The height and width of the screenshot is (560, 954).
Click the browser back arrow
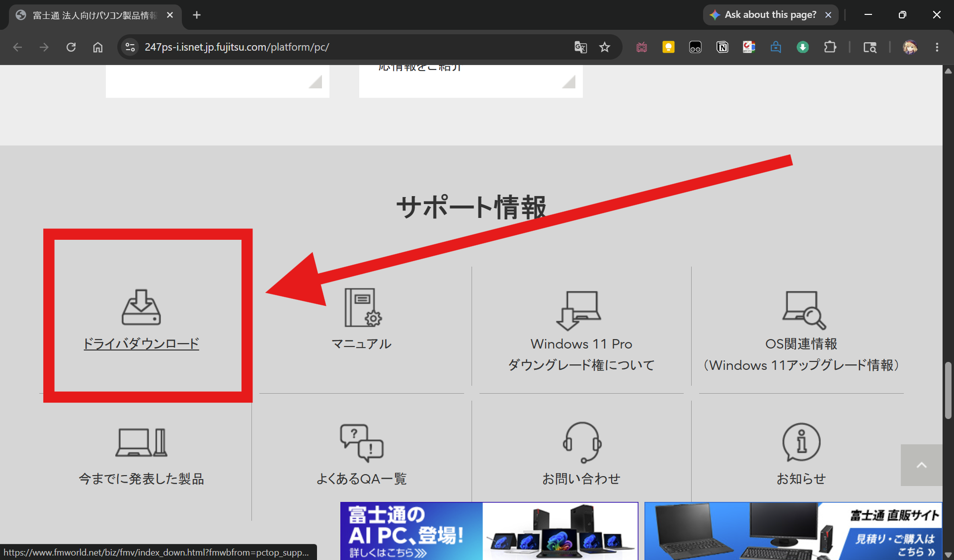pyautogui.click(x=17, y=47)
